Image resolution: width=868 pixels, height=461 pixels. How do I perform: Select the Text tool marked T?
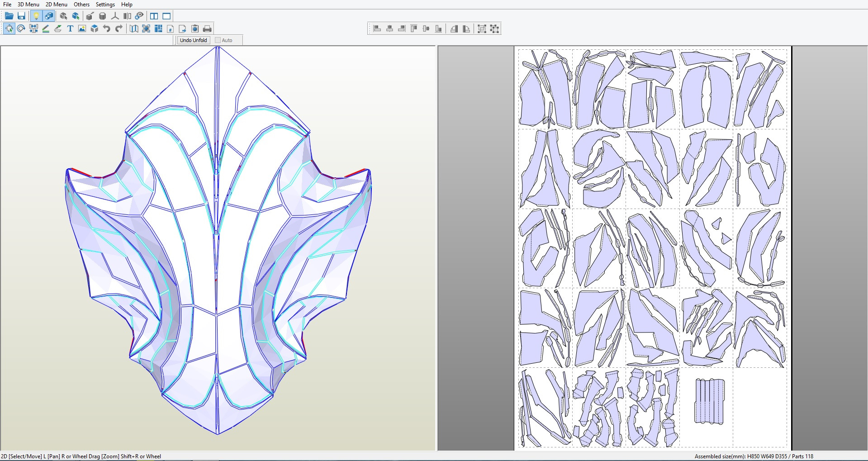point(70,29)
